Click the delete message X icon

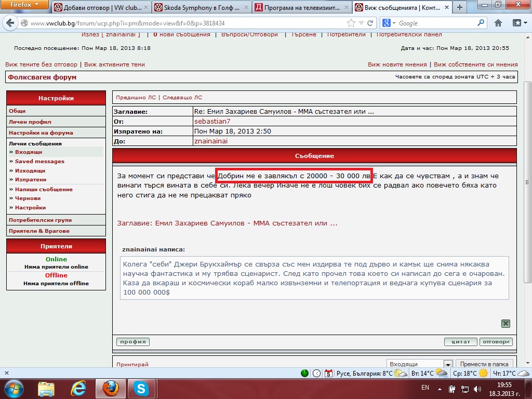pyautogui.click(x=505, y=324)
